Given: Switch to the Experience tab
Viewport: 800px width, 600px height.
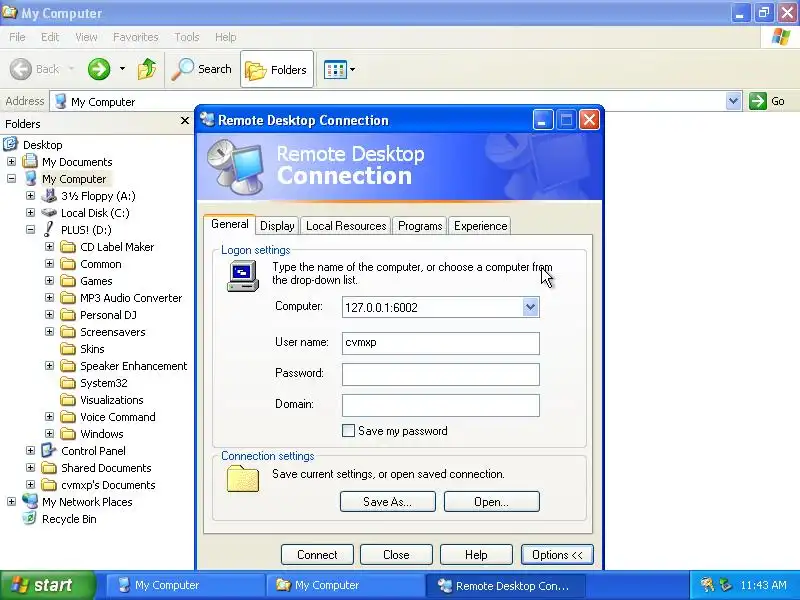Looking at the screenshot, I should 480,226.
